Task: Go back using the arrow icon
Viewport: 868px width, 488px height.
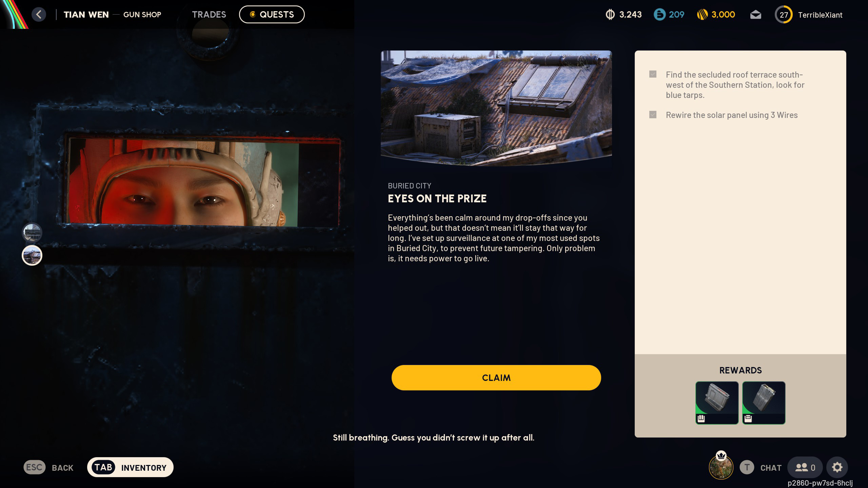Action: point(39,15)
